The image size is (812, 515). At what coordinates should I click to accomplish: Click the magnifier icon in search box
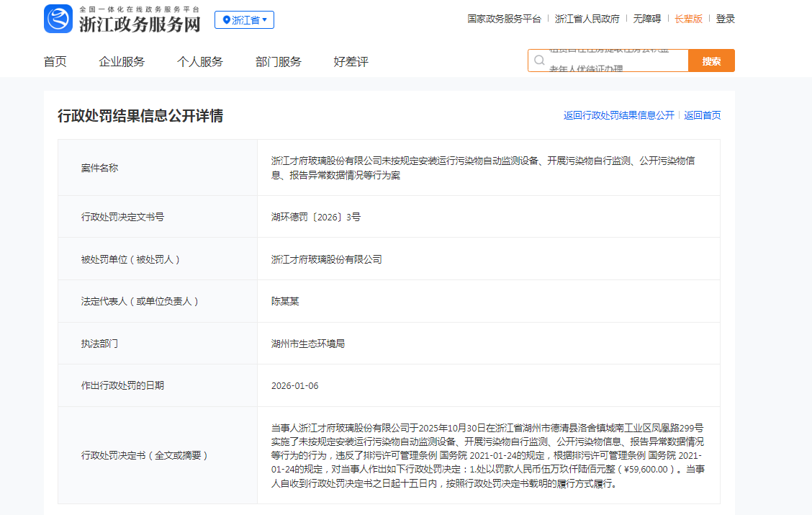(539, 61)
